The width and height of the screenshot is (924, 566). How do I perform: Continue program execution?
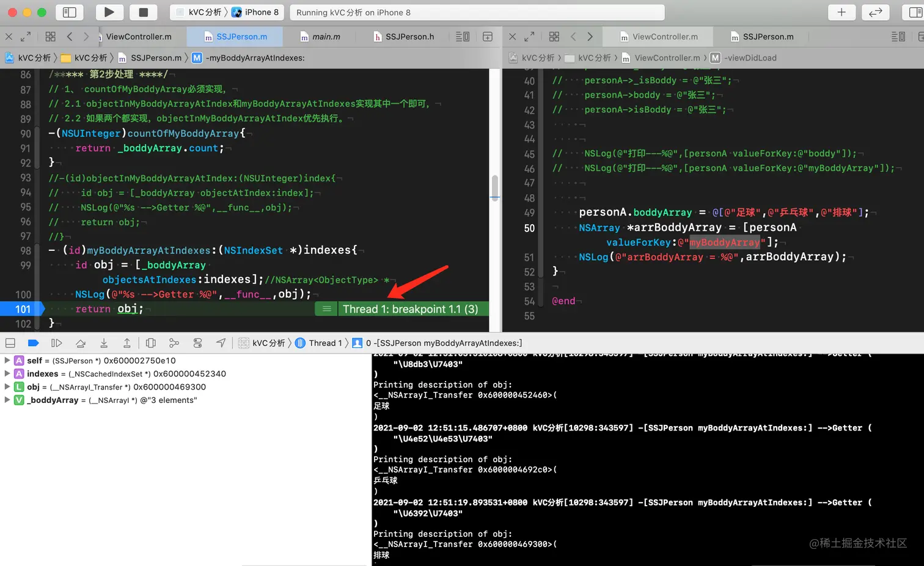point(56,343)
